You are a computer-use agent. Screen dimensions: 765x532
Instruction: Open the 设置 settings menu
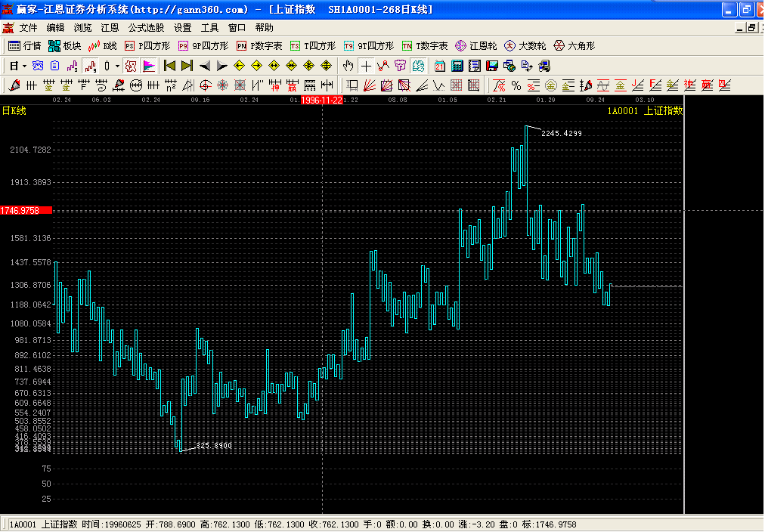(182, 28)
